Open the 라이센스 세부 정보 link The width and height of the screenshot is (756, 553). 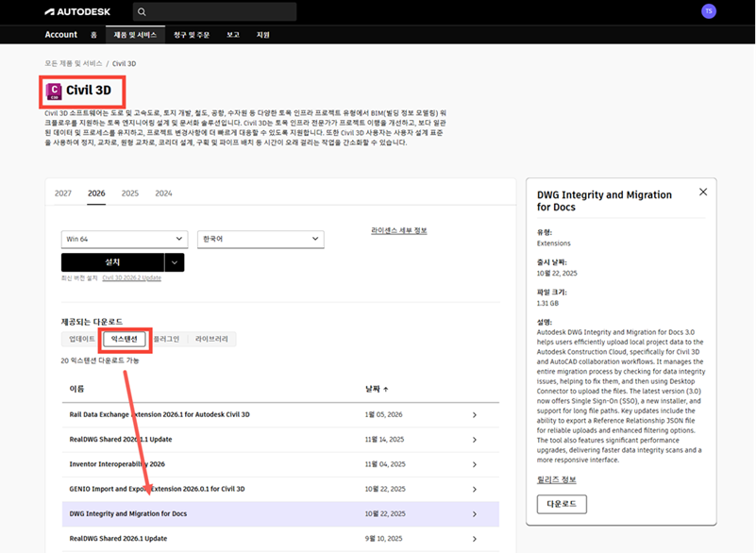pos(398,230)
